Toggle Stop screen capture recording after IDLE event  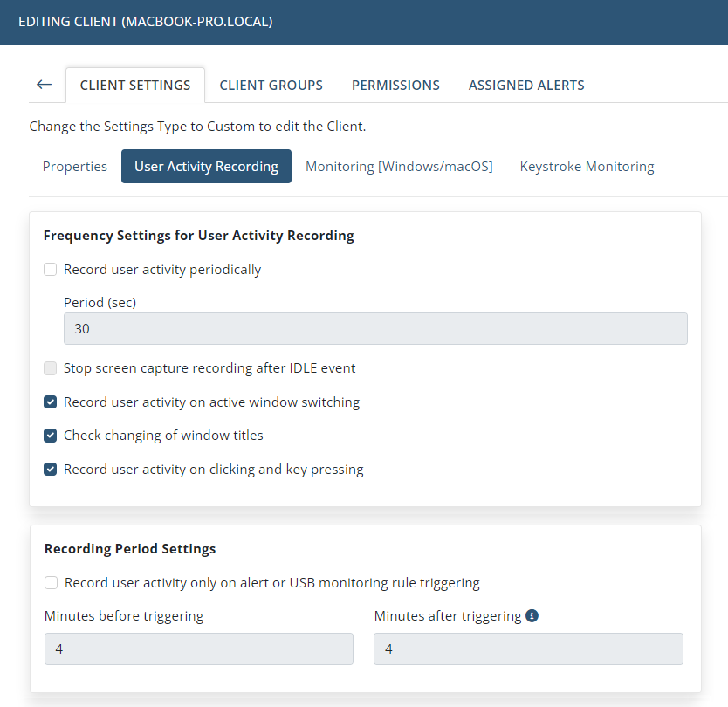(50, 368)
